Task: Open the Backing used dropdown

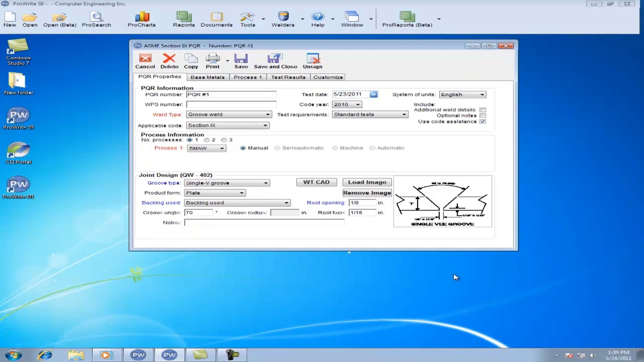Action: pyautogui.click(x=286, y=203)
